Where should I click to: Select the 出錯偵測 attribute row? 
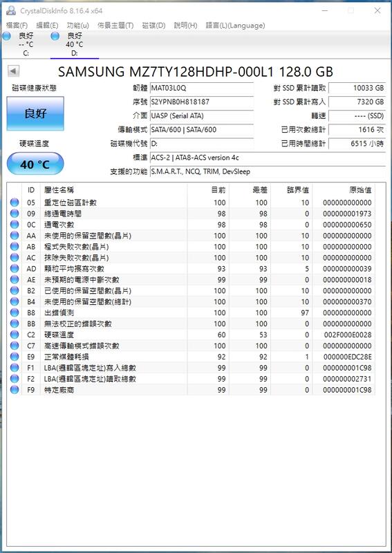[x=191, y=312]
